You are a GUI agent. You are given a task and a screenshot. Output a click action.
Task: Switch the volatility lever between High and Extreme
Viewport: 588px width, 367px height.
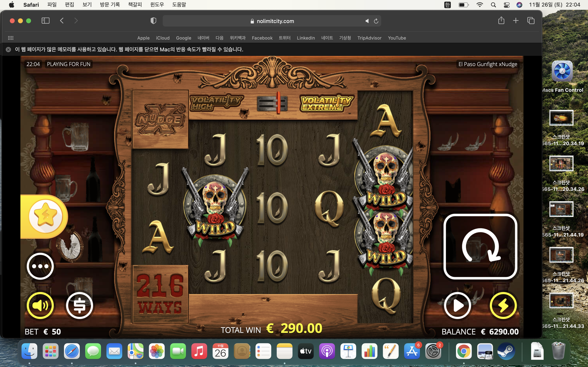tap(272, 103)
